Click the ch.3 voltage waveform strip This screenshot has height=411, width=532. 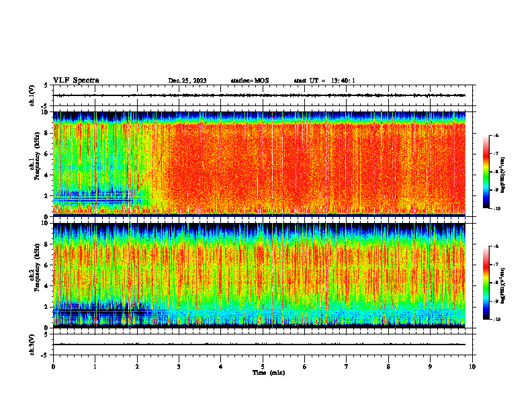[x=263, y=345]
